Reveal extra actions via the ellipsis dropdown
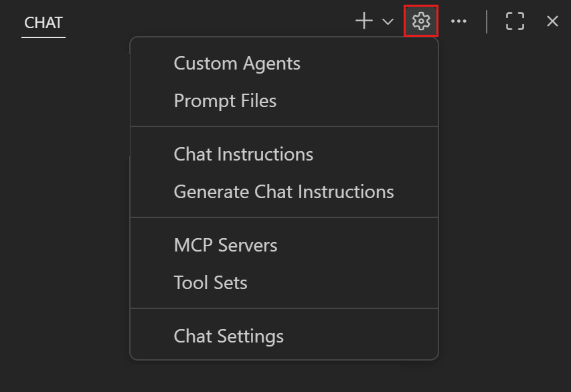The height and width of the screenshot is (392, 571). [459, 21]
